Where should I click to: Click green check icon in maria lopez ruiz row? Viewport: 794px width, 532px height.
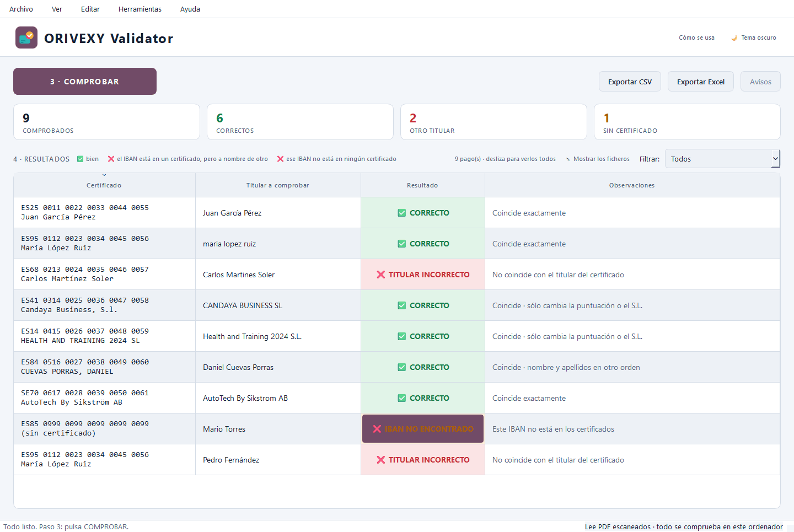tap(402, 244)
